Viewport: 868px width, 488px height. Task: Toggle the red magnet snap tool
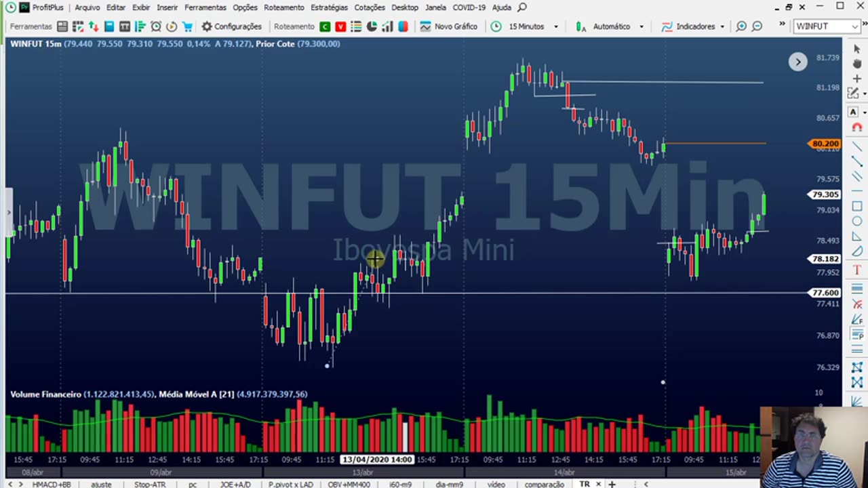(856, 127)
